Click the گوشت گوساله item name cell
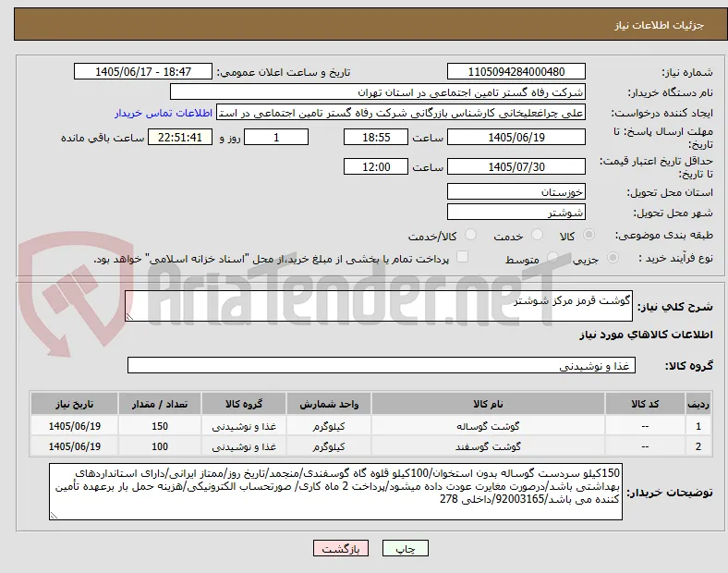Image resolution: width=728 pixels, height=573 pixels. (x=488, y=426)
